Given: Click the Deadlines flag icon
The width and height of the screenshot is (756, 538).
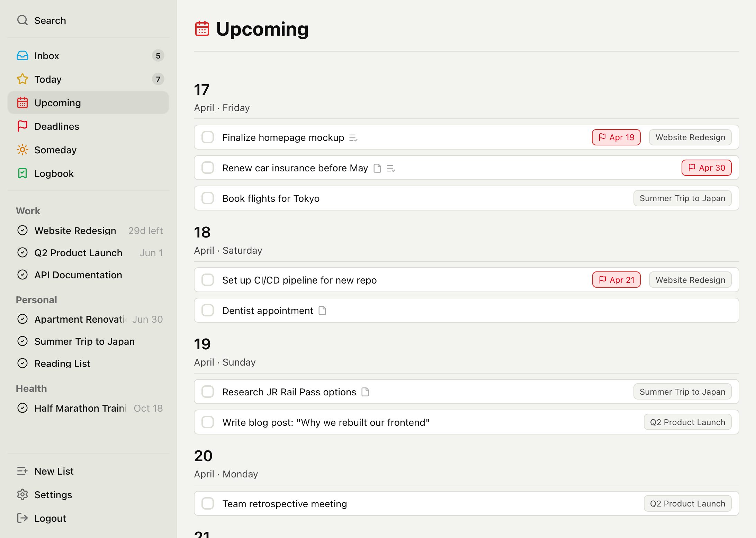Looking at the screenshot, I should [22, 126].
